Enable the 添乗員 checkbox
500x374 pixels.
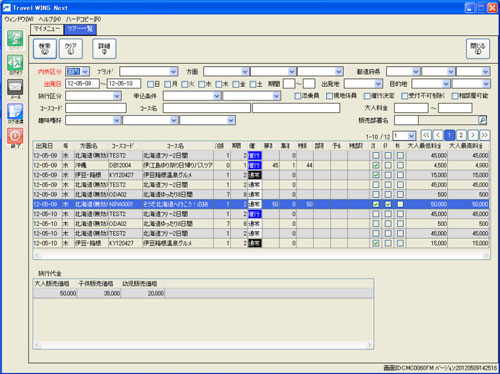[x=298, y=96]
